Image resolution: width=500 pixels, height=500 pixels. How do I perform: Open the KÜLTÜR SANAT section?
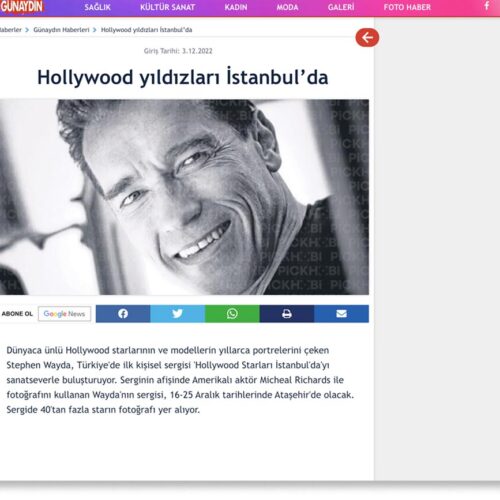pos(167,7)
